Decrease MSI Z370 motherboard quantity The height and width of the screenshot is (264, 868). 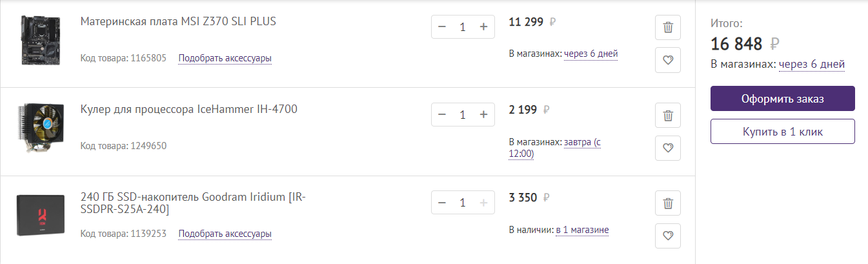pos(442,27)
